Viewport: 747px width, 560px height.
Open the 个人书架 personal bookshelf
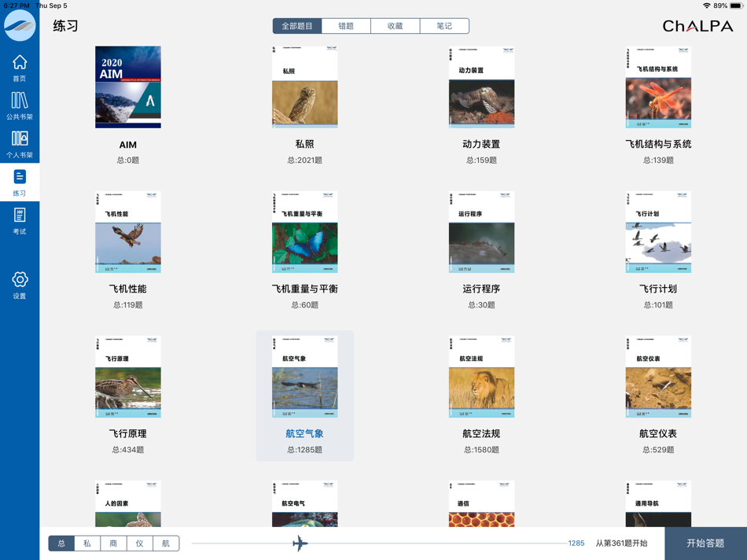point(20,145)
